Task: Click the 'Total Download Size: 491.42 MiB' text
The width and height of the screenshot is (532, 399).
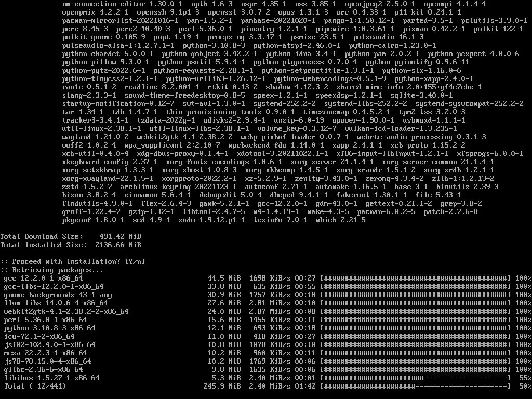Action: [71, 236]
